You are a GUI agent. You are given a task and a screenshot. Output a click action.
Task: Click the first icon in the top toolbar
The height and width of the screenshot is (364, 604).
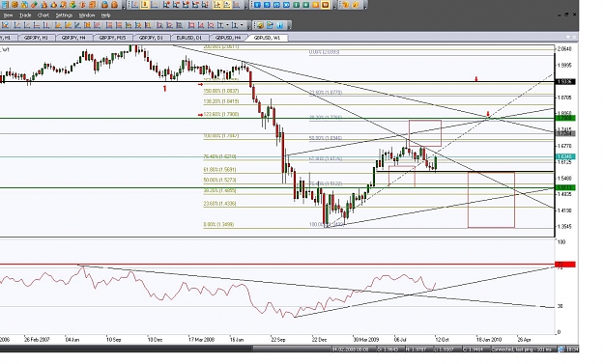pos(6,5)
